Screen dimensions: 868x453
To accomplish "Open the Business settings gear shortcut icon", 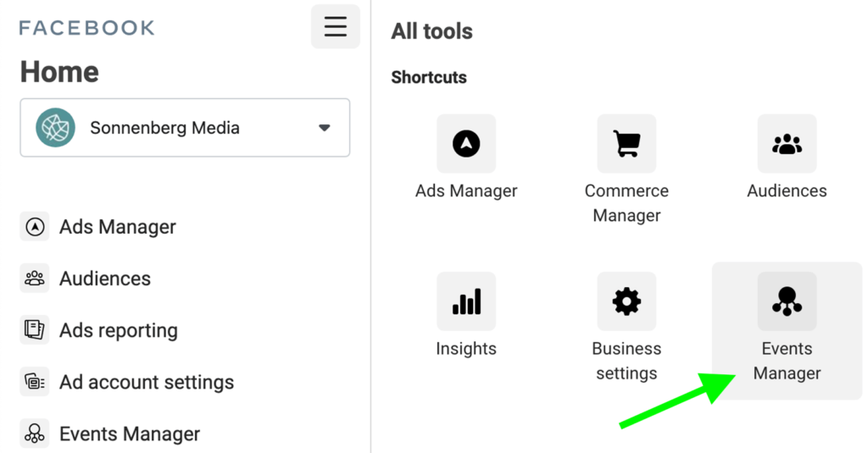I will point(626,301).
